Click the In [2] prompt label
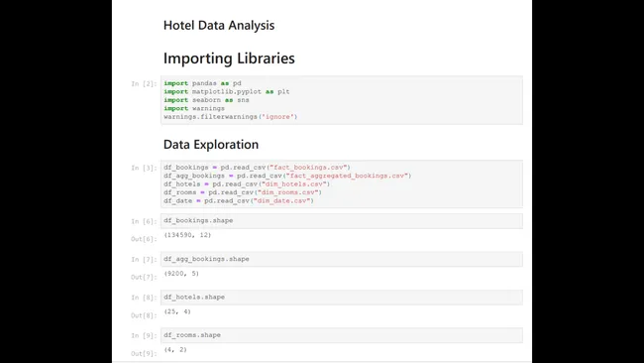The width and height of the screenshot is (644, 363). [x=144, y=84]
